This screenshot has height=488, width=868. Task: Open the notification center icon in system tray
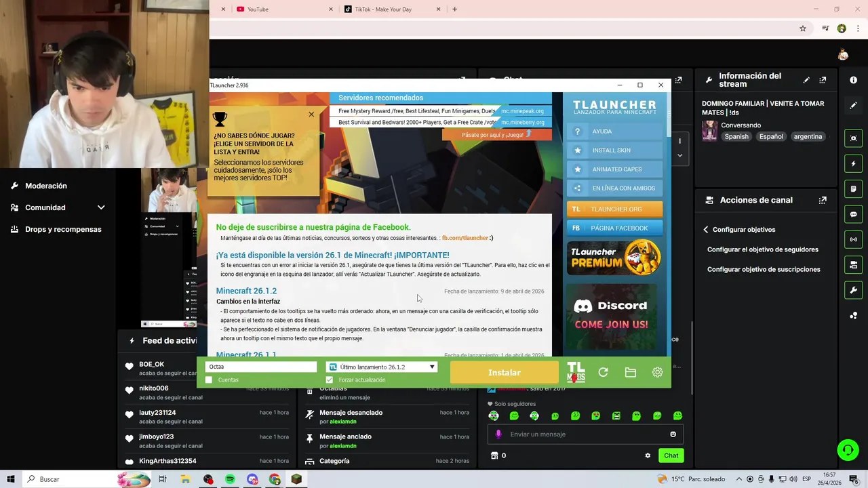853,479
